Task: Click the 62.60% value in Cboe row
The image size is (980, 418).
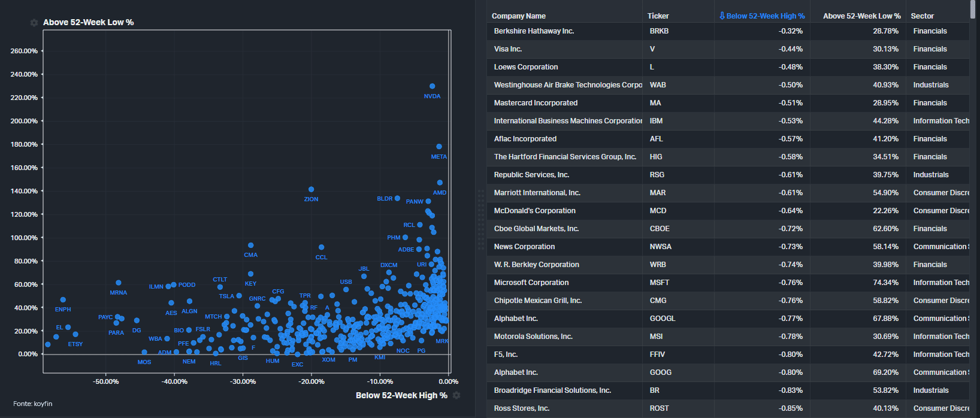Action: click(x=886, y=229)
